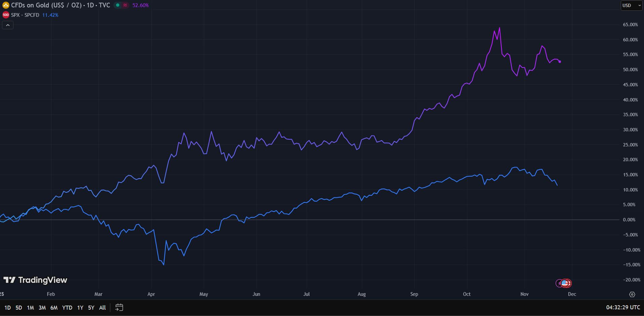Click the red SPX 500 symbol icon
644x316 pixels.
coord(6,15)
